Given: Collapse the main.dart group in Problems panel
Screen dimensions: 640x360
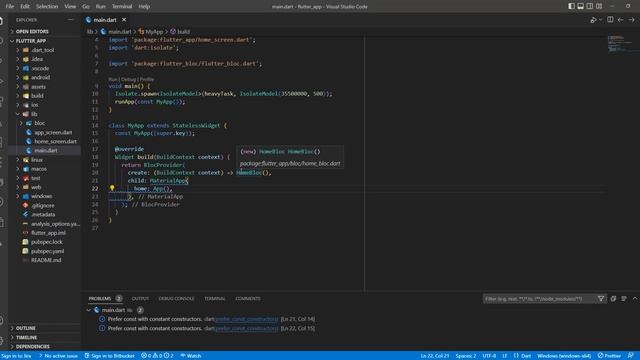Looking at the screenshot, I should (x=89, y=310).
